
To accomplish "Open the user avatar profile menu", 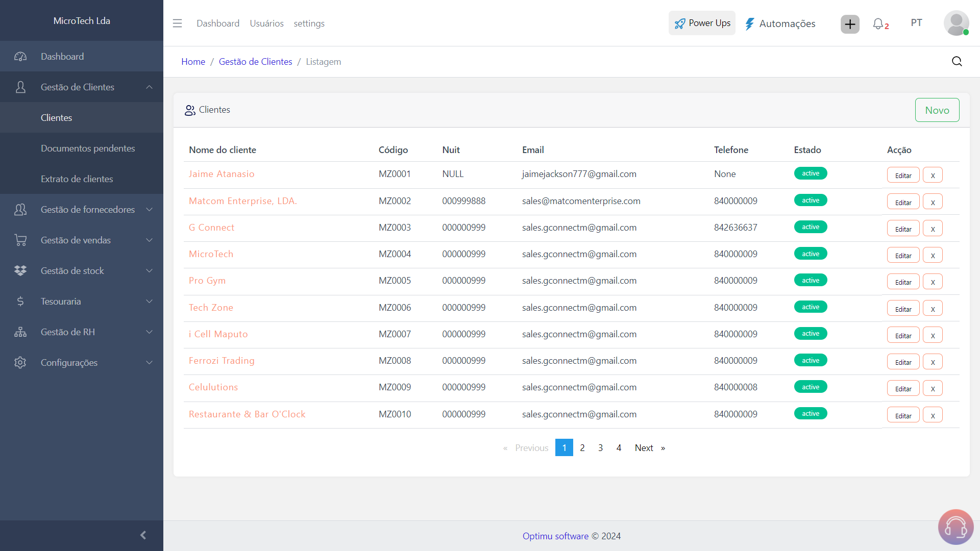I will coord(957,23).
